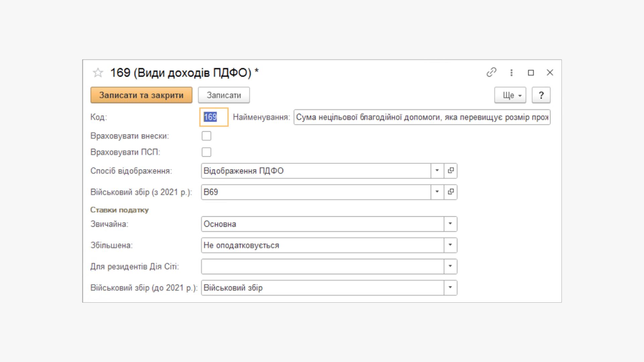Expand the Збільшена rate dropdown
The height and width of the screenshot is (362, 644).
click(x=450, y=245)
